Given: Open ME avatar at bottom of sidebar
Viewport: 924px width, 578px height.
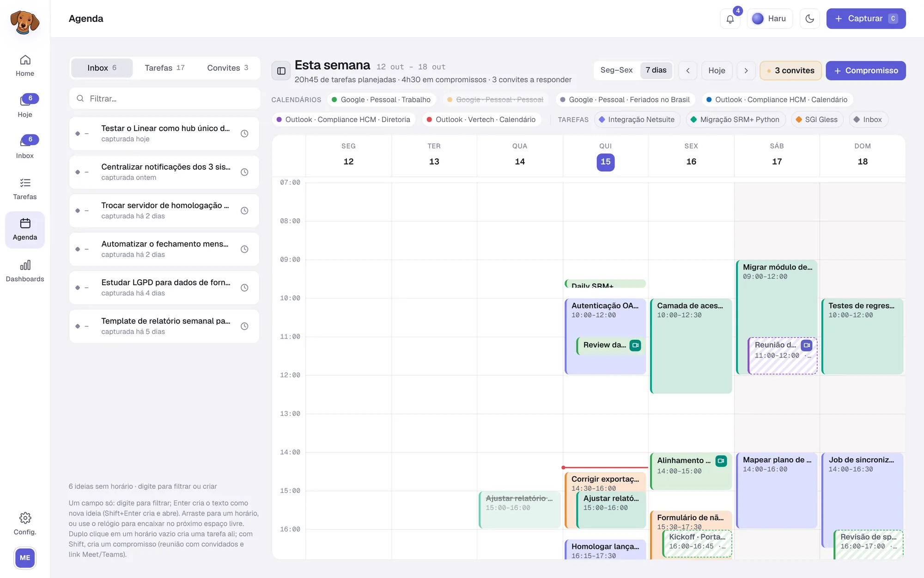Looking at the screenshot, I should tap(25, 558).
